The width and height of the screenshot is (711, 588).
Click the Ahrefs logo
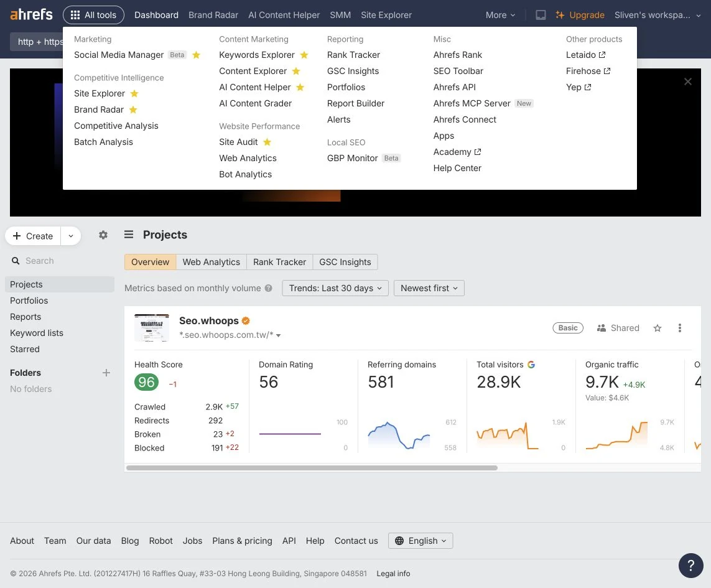(x=31, y=14)
